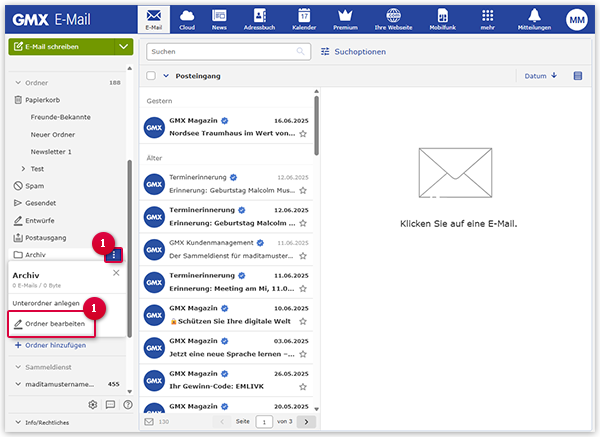
Task: Star the 12.06.2025 unread Geburtstag Malcolm email
Action: click(303, 223)
